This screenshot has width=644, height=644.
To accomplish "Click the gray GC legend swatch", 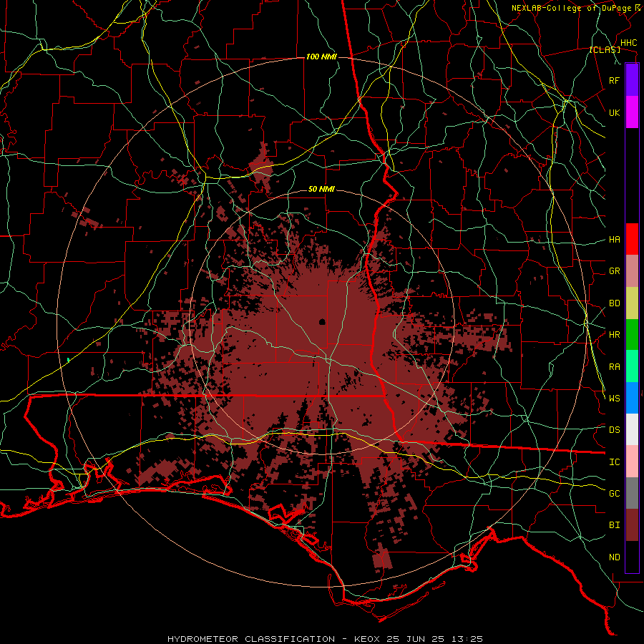I will click(x=632, y=493).
